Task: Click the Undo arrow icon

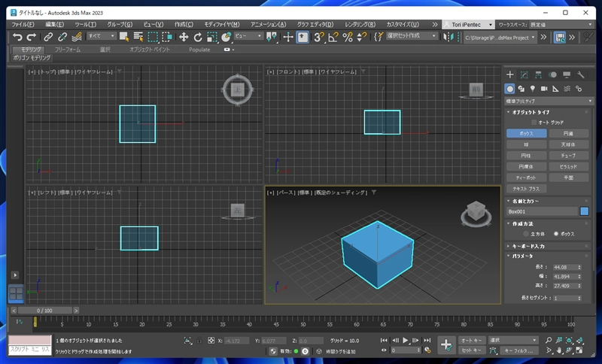Action: [x=17, y=37]
